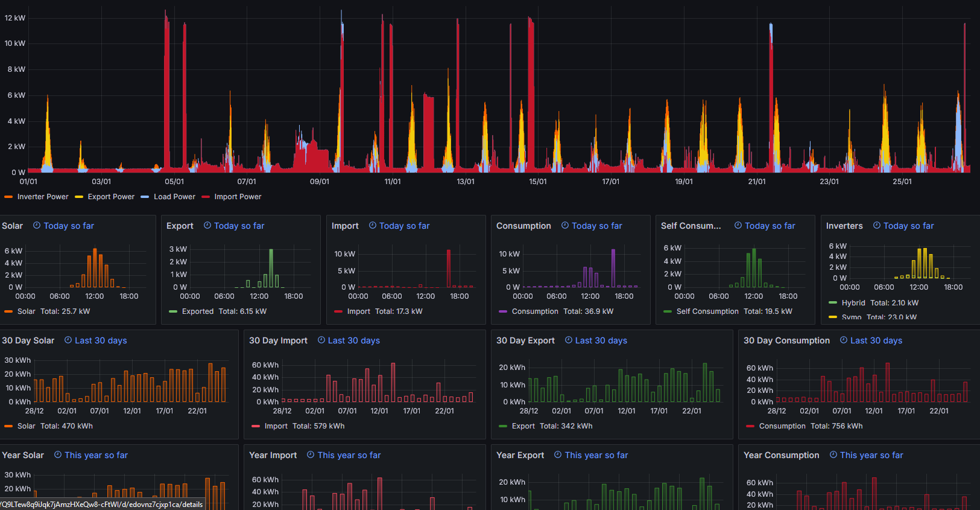The width and height of the screenshot is (980, 510).
Task: Open the 30 Day Import title menu
Action: (278, 340)
